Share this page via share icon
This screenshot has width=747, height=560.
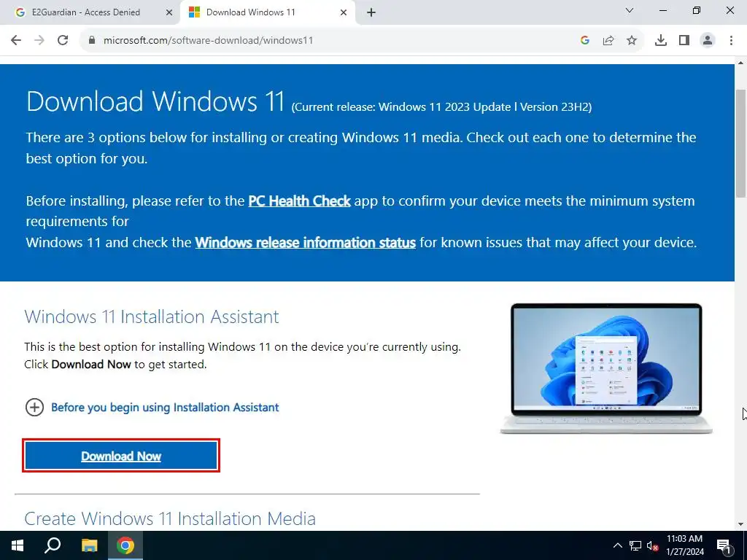point(608,41)
